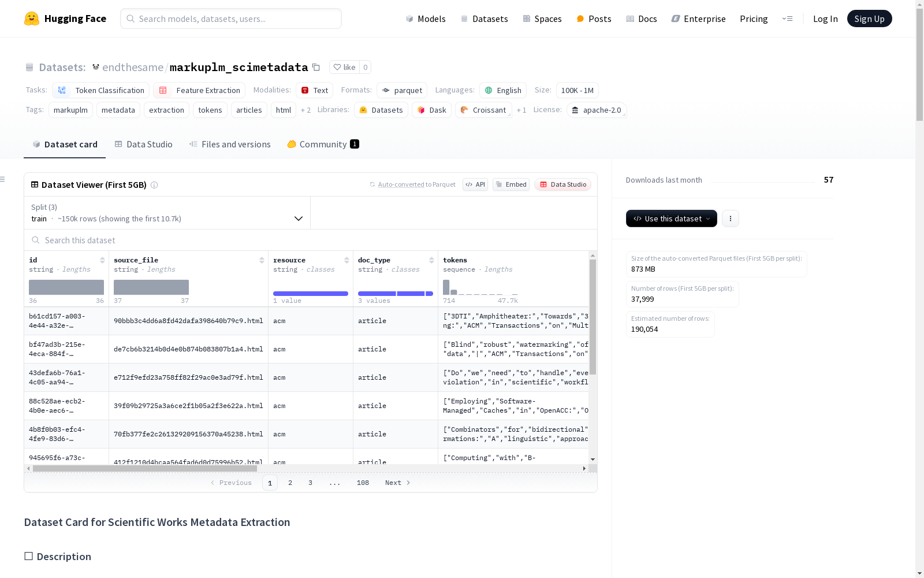Click the table's horizontal scrollbar thumb
This screenshot has height=578, width=924.
[145, 468]
